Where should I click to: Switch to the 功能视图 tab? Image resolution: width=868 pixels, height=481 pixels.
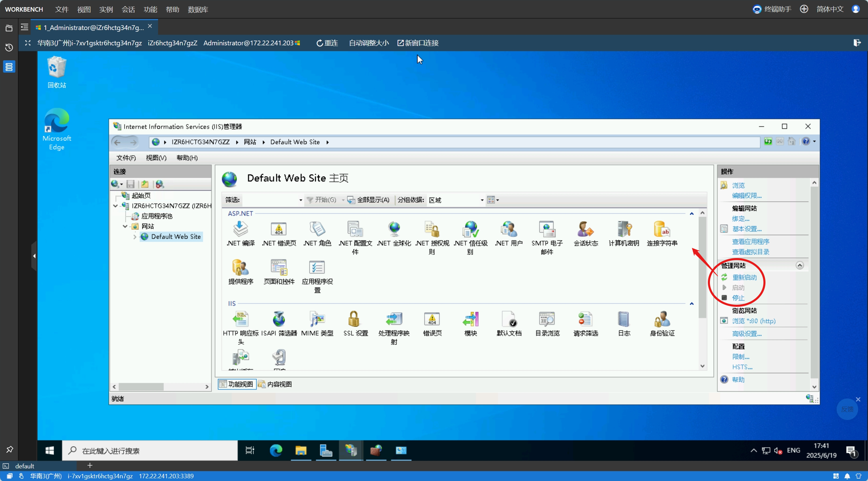(x=237, y=384)
